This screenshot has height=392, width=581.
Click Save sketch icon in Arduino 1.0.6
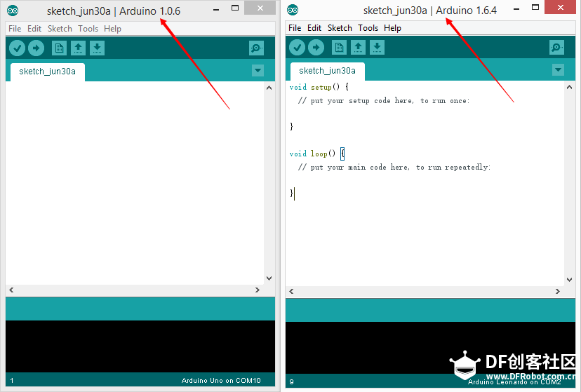[97, 48]
